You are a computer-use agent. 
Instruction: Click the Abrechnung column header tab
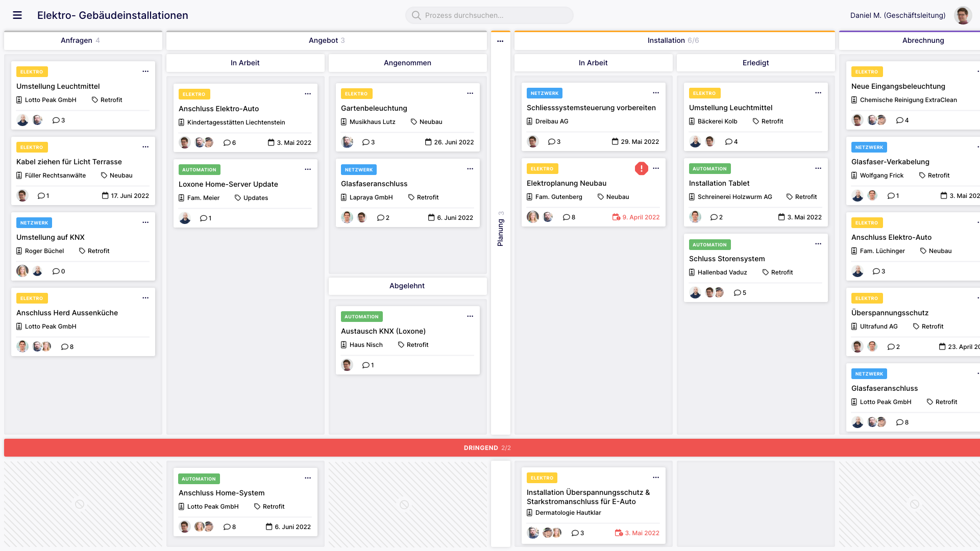923,40
